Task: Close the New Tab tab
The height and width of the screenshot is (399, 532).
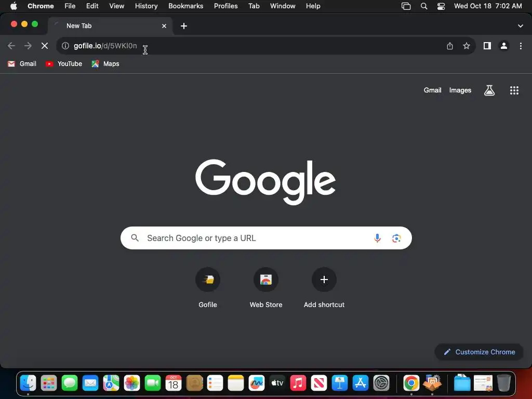Action: click(x=164, y=26)
